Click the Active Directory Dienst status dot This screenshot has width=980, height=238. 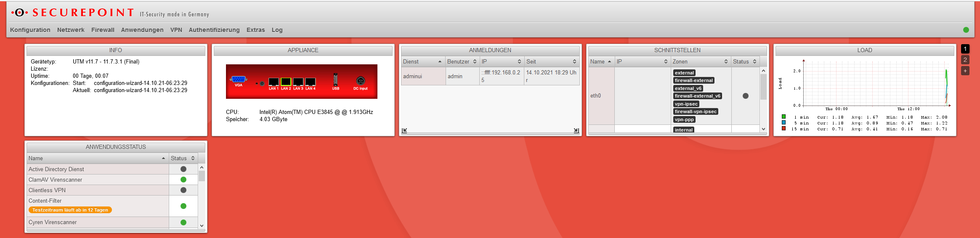(x=183, y=169)
